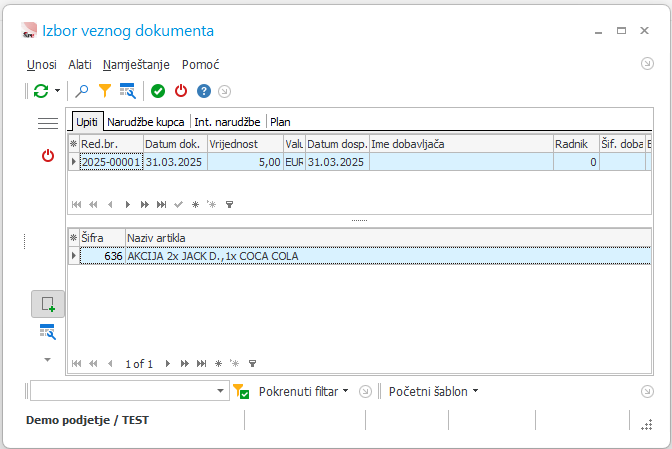Viewport: 672px width, 449px height.
Task: Click the lower grid indicator asterisk header
Action: point(74,238)
